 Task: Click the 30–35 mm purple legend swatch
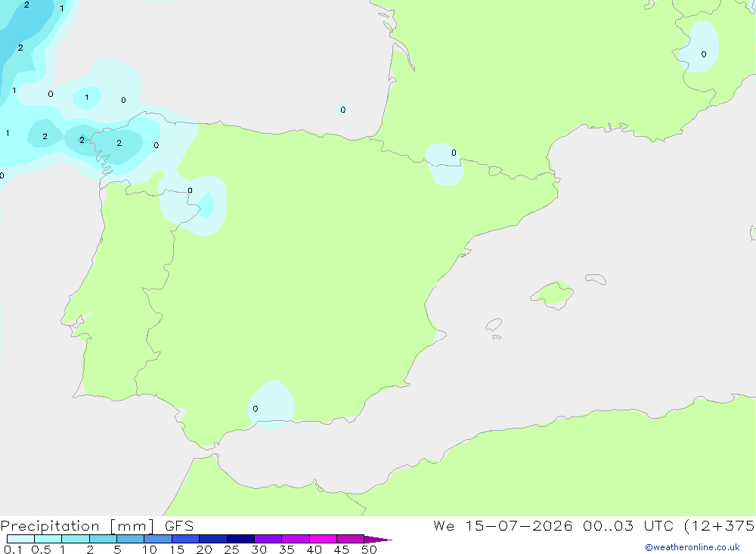(268, 539)
